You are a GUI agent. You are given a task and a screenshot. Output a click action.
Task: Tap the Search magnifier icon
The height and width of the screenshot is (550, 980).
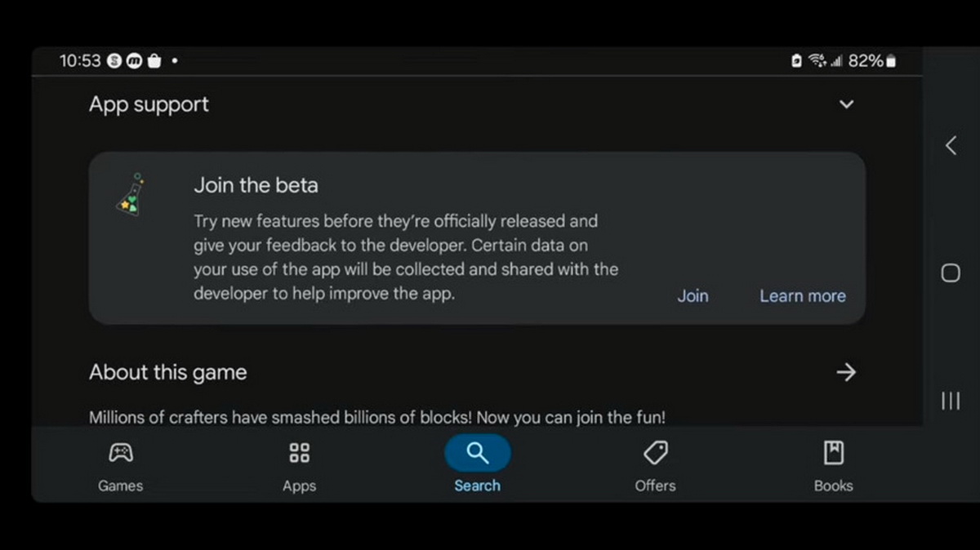coord(478,453)
